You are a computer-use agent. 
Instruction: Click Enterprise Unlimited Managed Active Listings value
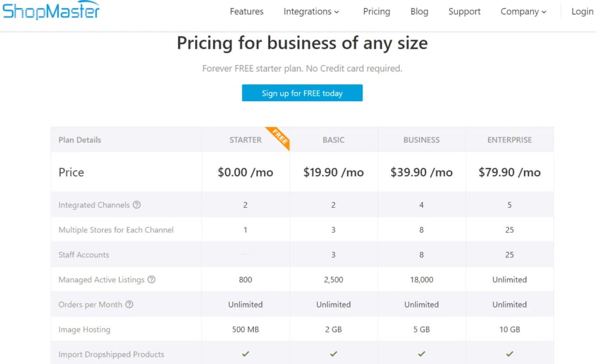(509, 280)
